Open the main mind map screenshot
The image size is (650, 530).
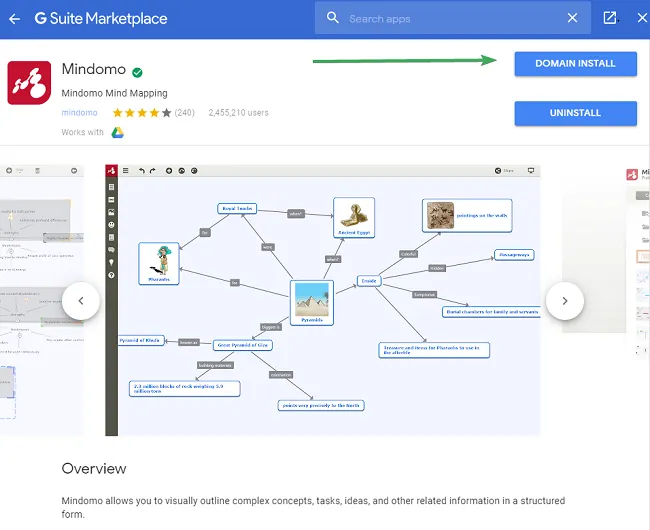point(323,300)
